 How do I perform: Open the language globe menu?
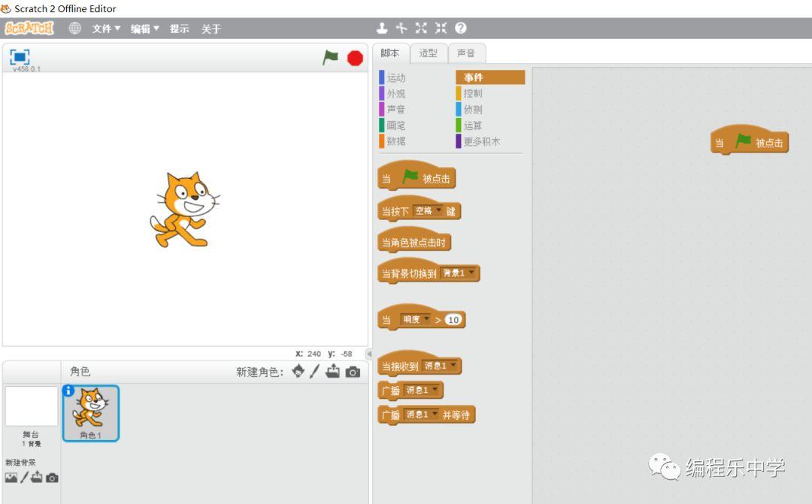75,28
